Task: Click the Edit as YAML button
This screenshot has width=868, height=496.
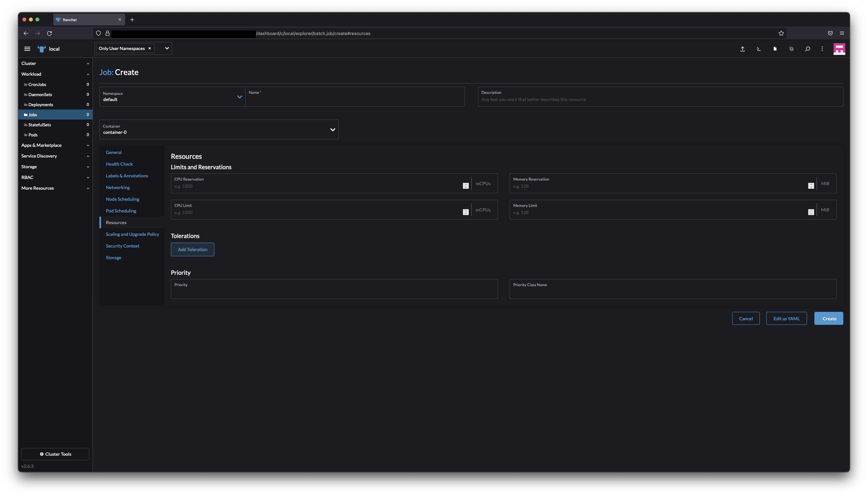Action: [786, 318]
